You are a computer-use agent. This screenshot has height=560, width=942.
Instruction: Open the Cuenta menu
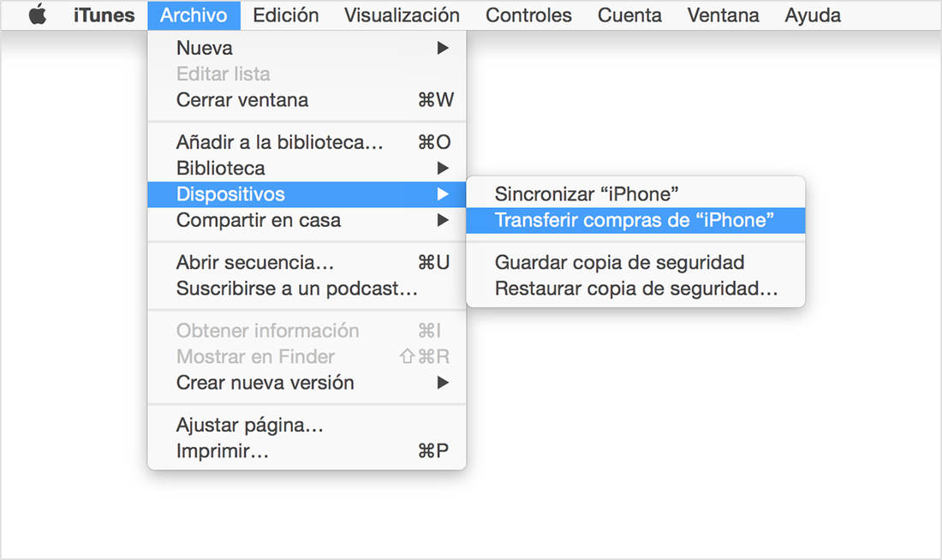(629, 15)
